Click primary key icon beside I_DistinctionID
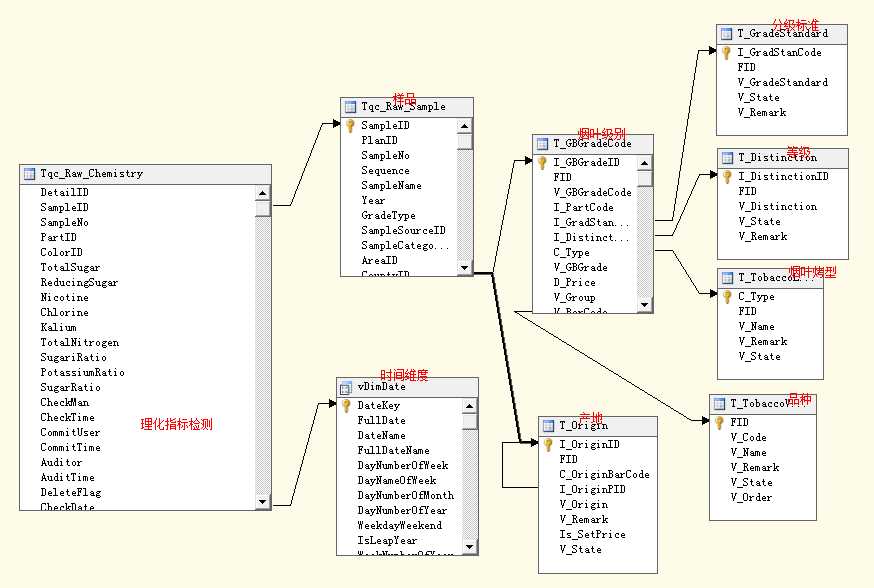874x588 pixels. pos(727,177)
